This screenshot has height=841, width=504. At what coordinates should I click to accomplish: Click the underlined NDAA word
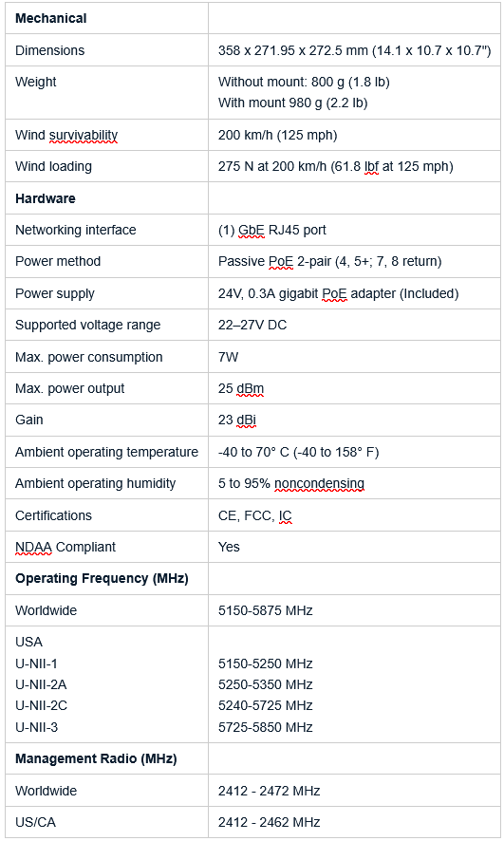pyautogui.click(x=33, y=547)
